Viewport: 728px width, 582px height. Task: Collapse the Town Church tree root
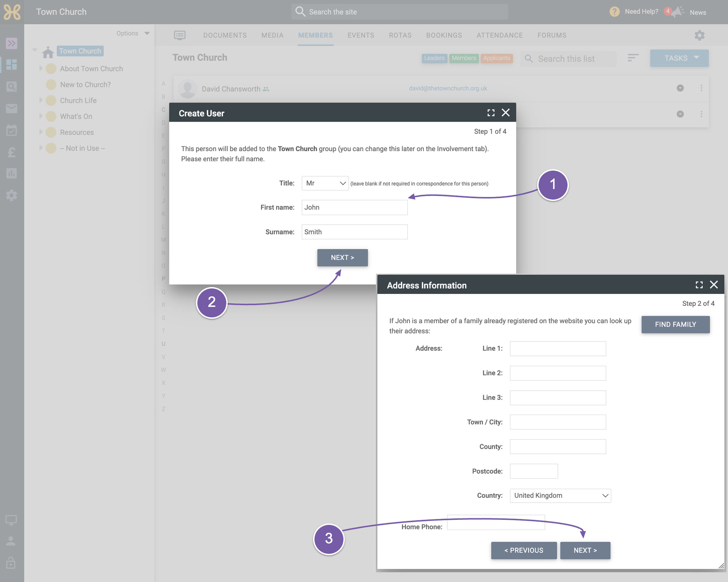35,50
